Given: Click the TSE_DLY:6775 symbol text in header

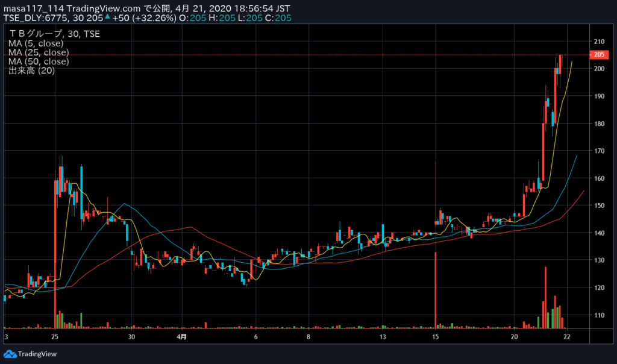Looking at the screenshot, I should coord(36,18).
